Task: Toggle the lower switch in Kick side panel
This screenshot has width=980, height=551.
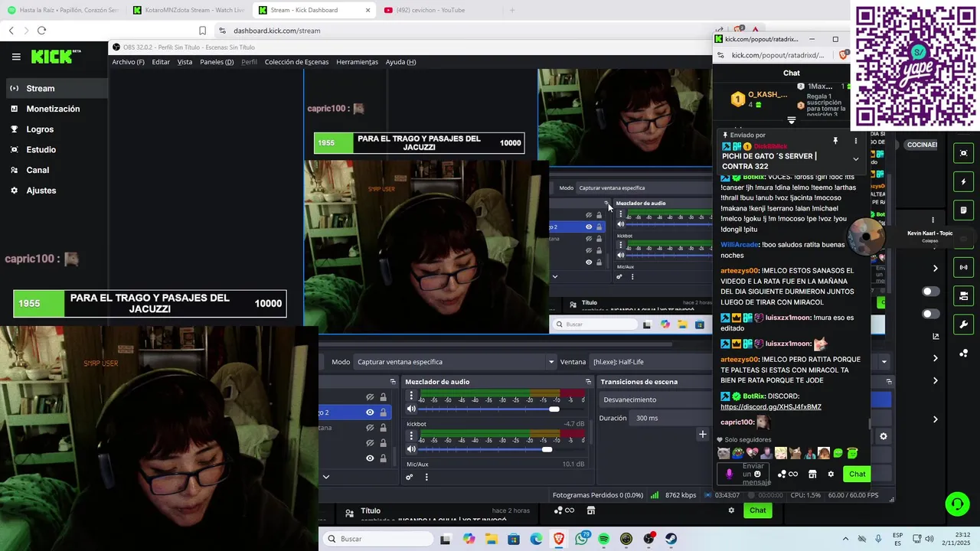Action: 930,314
